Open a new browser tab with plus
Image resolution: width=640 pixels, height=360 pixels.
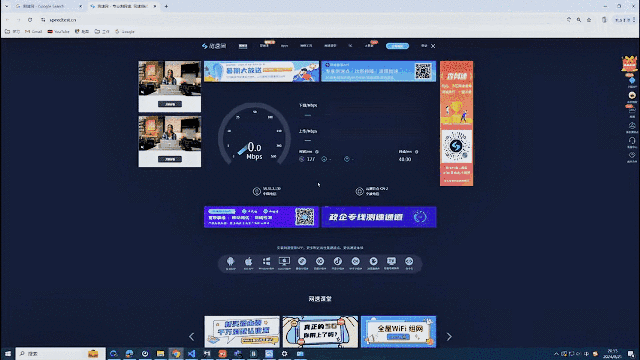coord(166,6)
